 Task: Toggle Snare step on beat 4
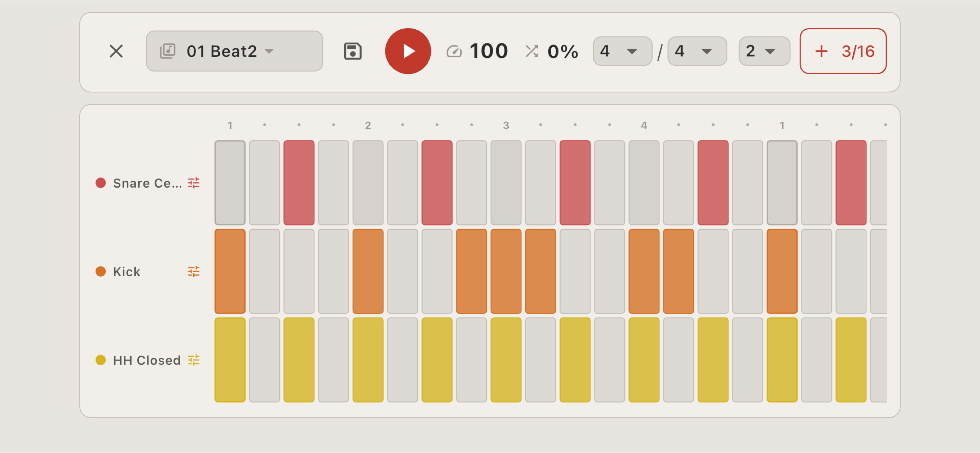coord(644,182)
